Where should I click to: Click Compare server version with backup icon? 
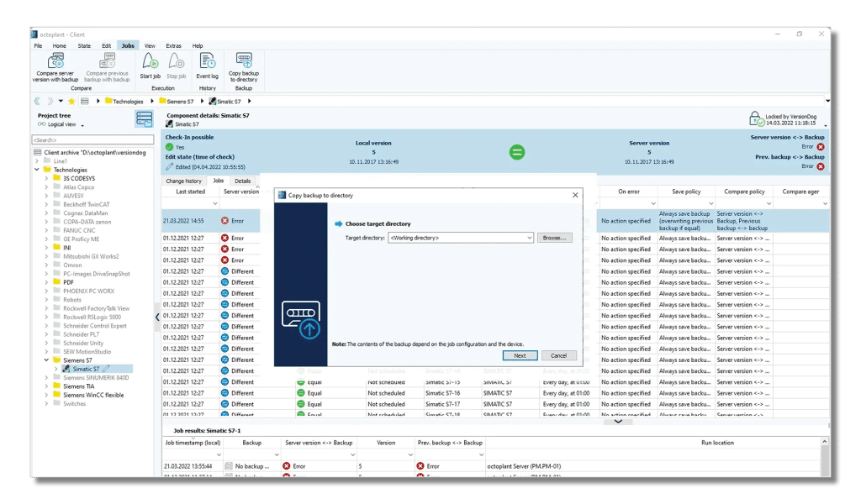[x=55, y=61]
